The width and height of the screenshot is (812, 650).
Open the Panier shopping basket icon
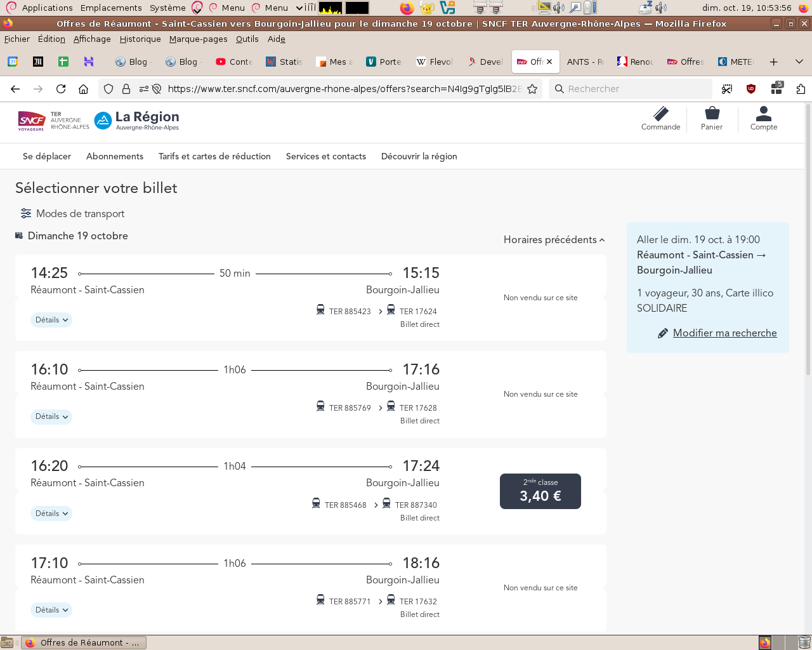coord(711,118)
